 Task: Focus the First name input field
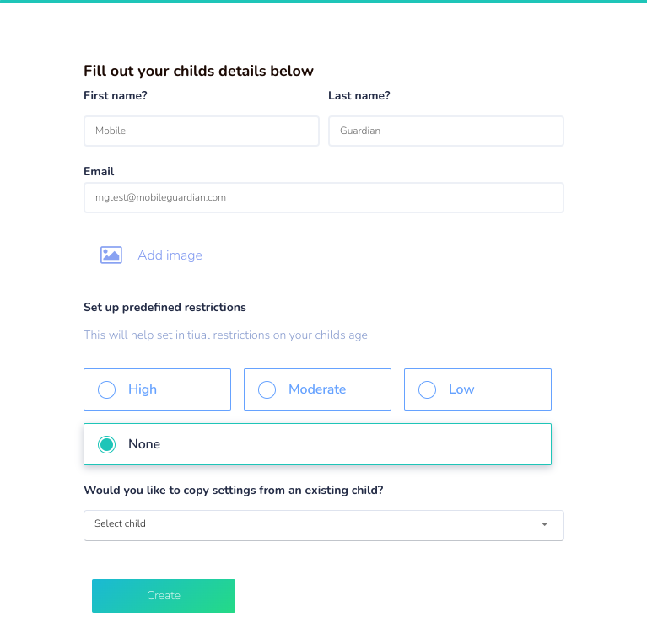tap(202, 131)
